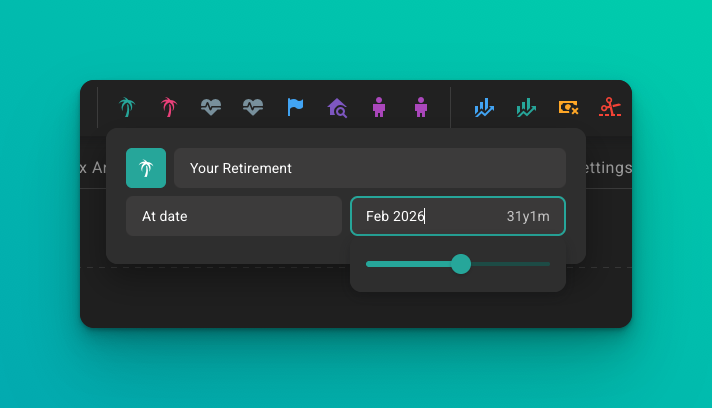Click the purple house search icon
Viewport: 712px width, 408px height.
(337, 107)
